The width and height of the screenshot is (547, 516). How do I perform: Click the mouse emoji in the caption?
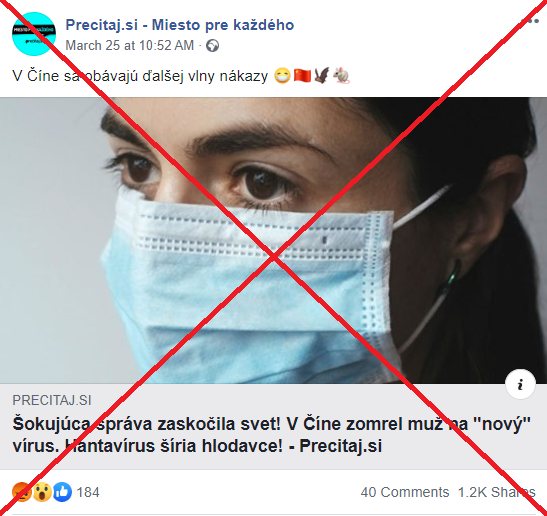click(x=341, y=76)
